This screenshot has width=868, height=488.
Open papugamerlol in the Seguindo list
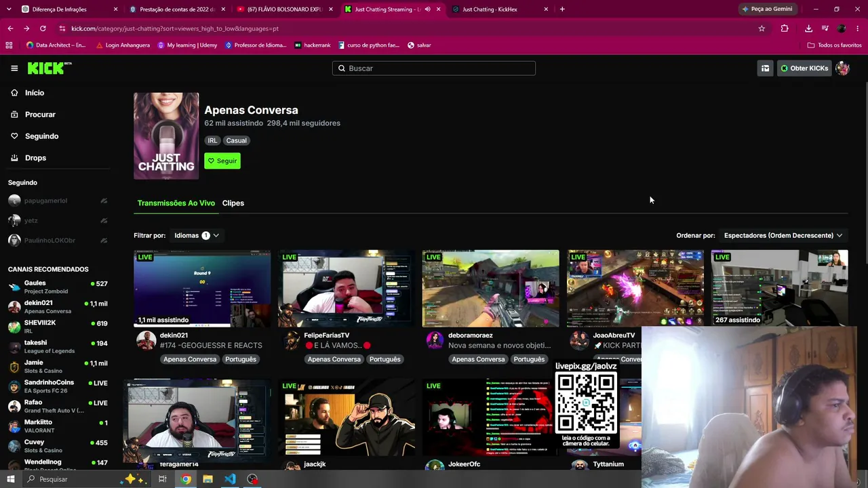(58, 201)
